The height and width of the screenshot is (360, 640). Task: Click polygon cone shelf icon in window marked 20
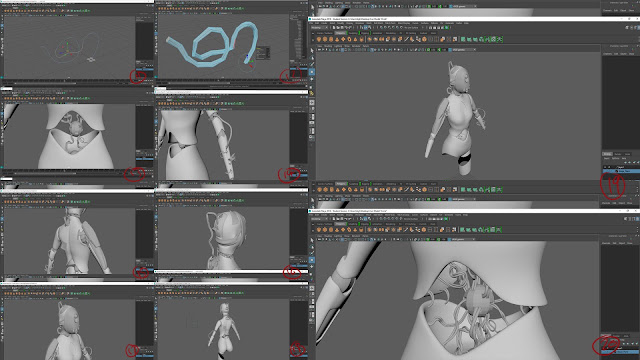tap(337, 229)
